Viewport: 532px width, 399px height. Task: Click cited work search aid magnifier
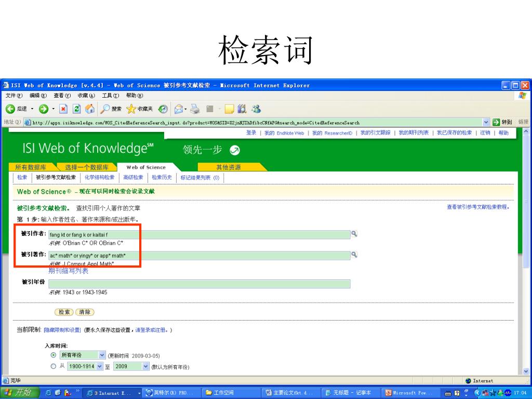(x=354, y=255)
